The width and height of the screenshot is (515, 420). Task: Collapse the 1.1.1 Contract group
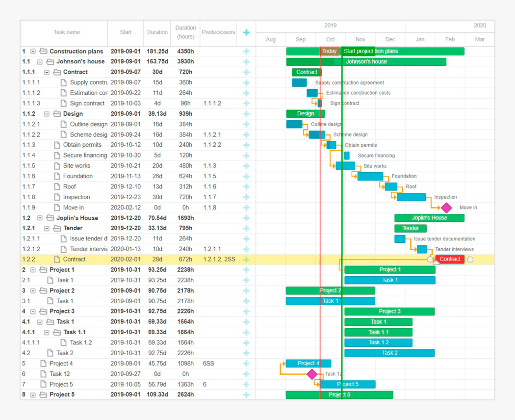tap(47, 72)
